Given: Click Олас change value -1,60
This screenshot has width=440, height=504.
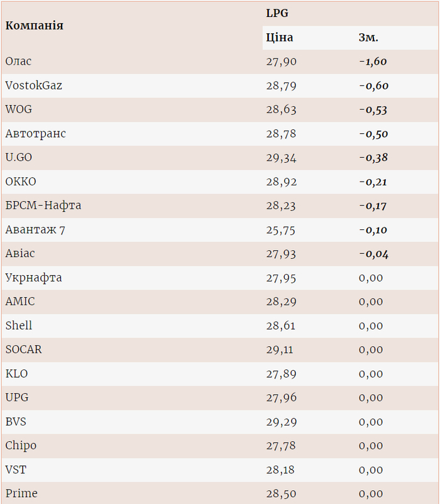Looking at the screenshot, I should [373, 62].
